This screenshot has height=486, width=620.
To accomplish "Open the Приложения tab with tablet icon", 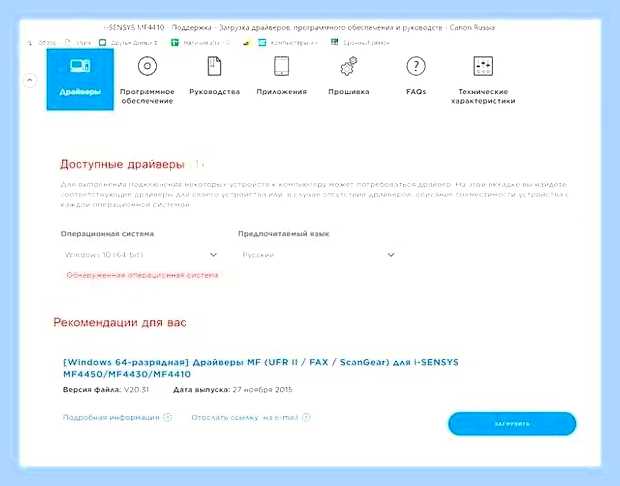I will pos(282,76).
